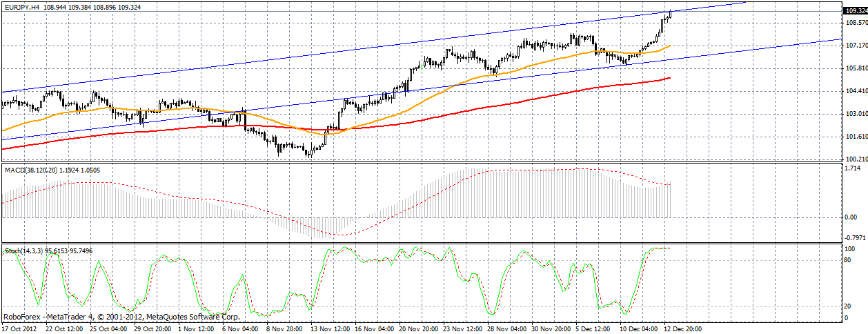
Task: Select the upper blue channel trendline
Action: click(373, 47)
